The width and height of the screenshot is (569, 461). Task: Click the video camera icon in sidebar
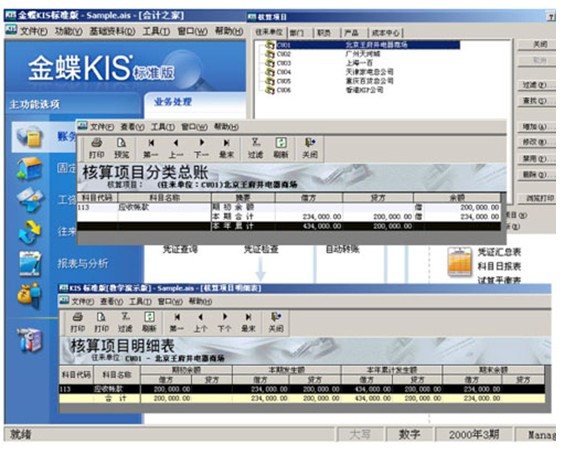(30, 340)
